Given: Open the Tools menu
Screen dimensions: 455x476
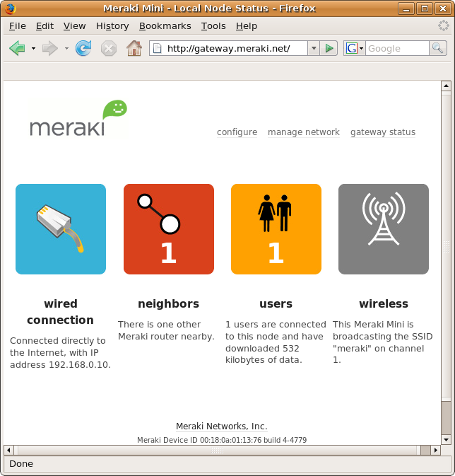Looking at the screenshot, I should click(x=213, y=26).
